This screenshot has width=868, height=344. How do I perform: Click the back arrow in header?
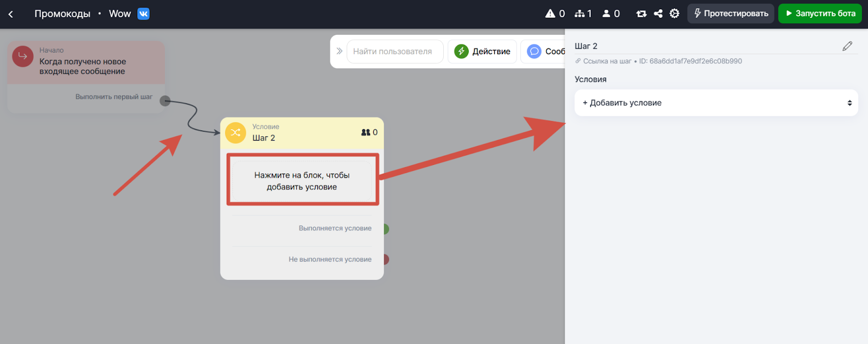pos(11,14)
